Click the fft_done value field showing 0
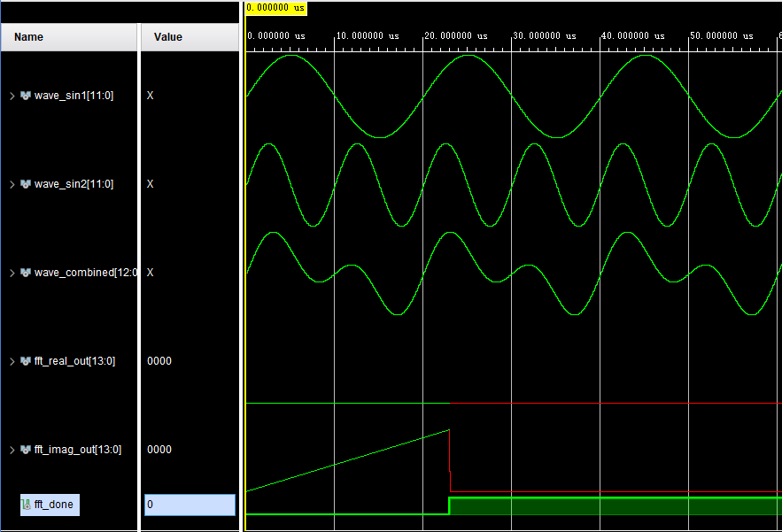 (x=190, y=505)
